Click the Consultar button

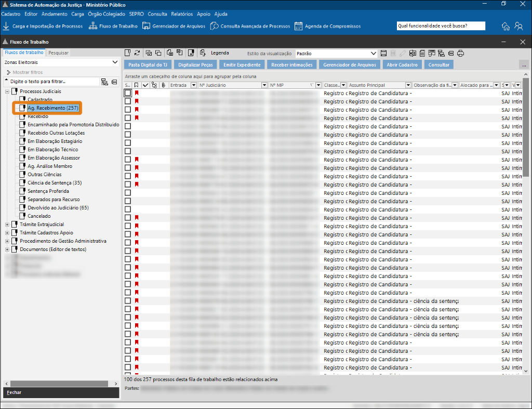click(x=438, y=65)
